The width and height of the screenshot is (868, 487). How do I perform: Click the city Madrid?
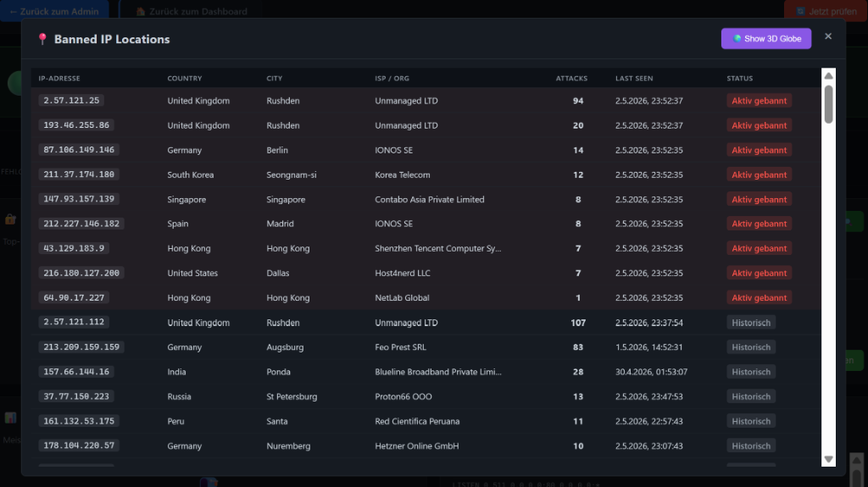(280, 224)
